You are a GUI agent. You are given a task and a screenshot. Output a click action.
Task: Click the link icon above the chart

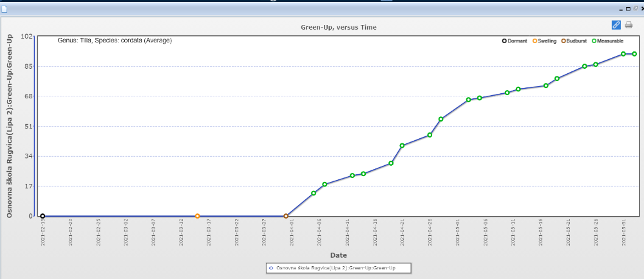tap(616, 25)
